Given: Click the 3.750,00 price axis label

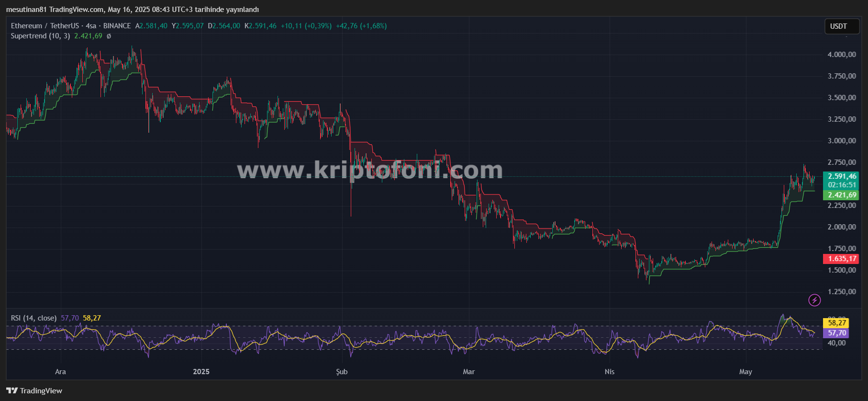Looking at the screenshot, I should tap(842, 76).
